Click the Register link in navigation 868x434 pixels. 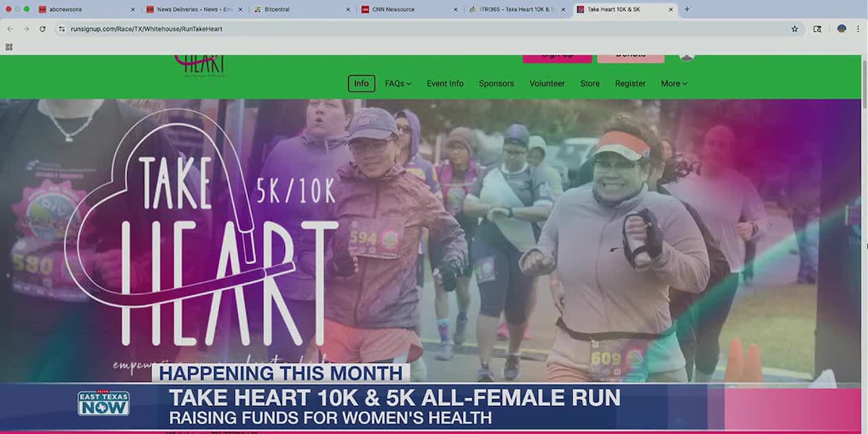pos(630,84)
